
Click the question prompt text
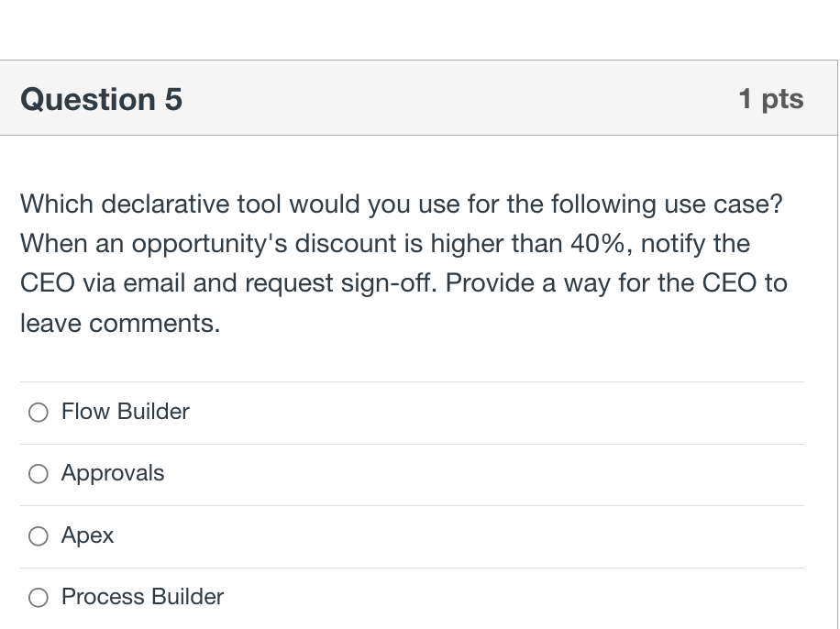pos(403,263)
